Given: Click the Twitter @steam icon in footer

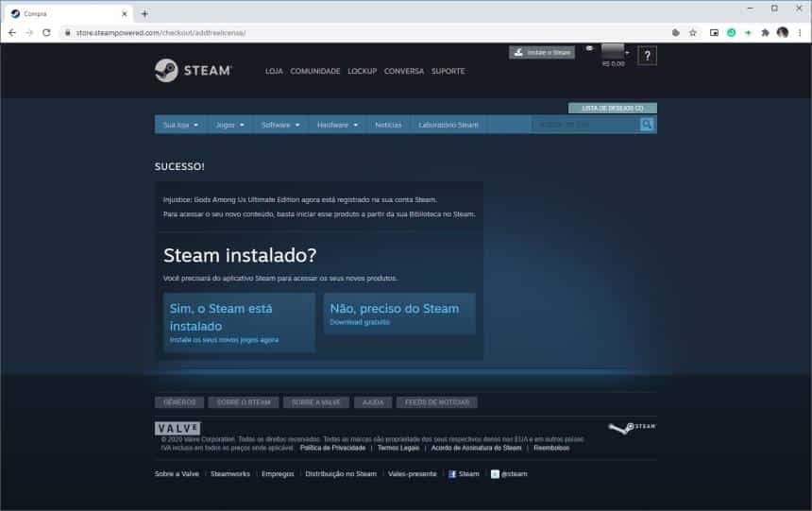Looking at the screenshot, I should click(495, 474).
